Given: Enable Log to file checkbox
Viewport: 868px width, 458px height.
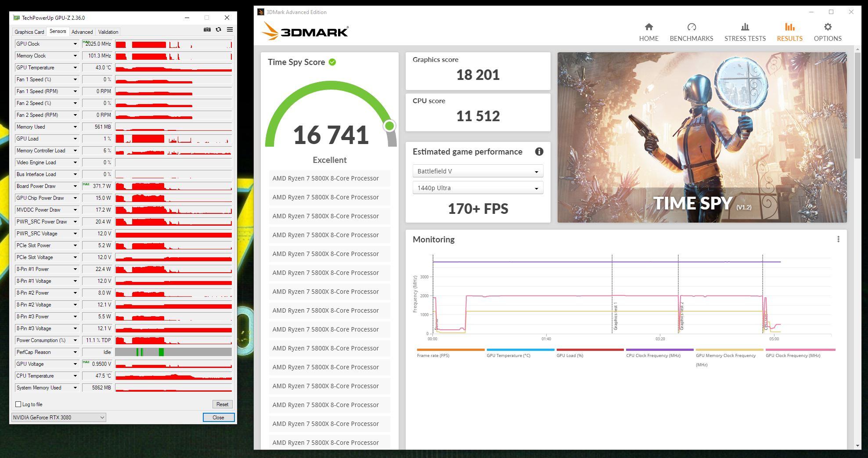Looking at the screenshot, I should pyautogui.click(x=18, y=404).
